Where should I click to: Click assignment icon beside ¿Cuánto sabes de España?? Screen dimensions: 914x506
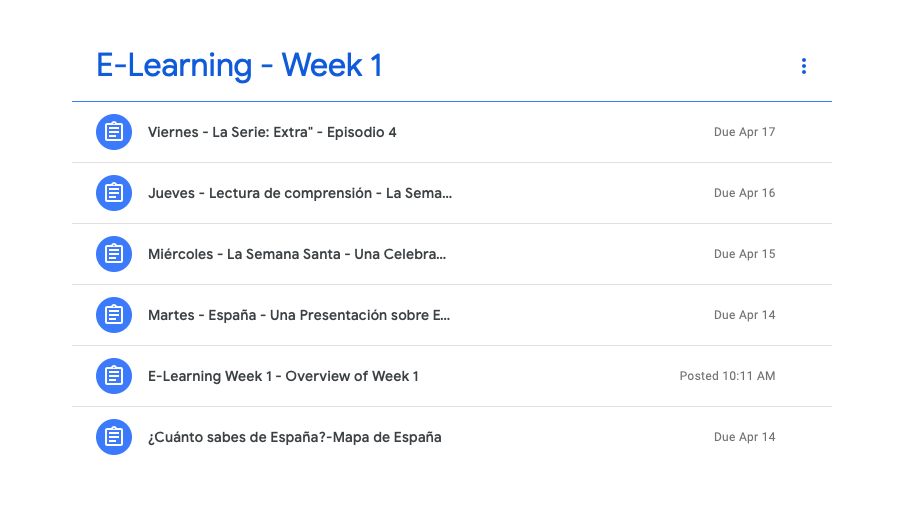tap(114, 437)
